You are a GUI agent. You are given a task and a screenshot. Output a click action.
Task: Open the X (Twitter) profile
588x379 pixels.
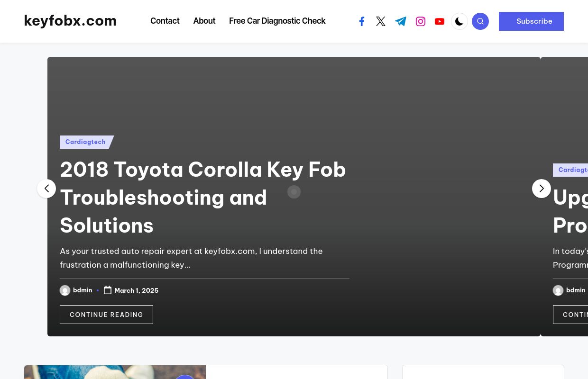[381, 21]
